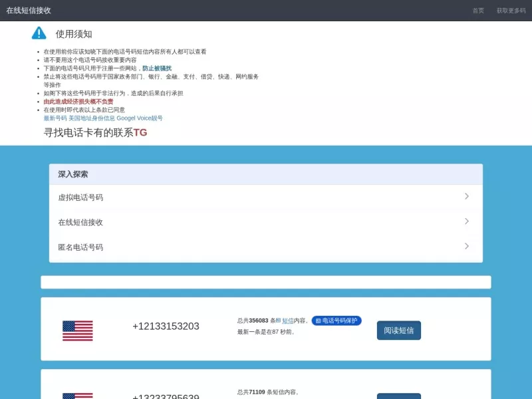
Task: Open the 防止被骚扰 link
Action: (x=157, y=68)
